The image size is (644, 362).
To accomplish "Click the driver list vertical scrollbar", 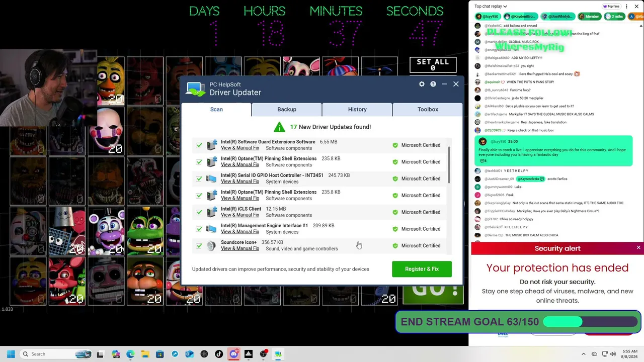I will 449,166.
